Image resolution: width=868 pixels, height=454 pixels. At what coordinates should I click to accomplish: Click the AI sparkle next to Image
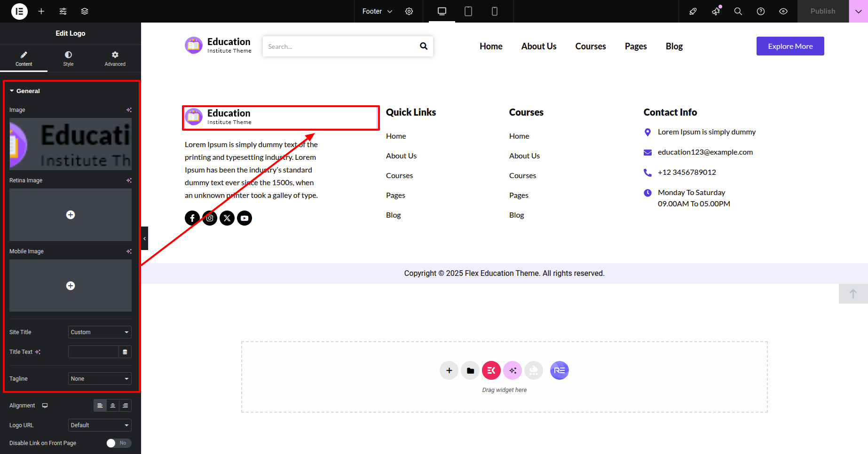tap(129, 110)
